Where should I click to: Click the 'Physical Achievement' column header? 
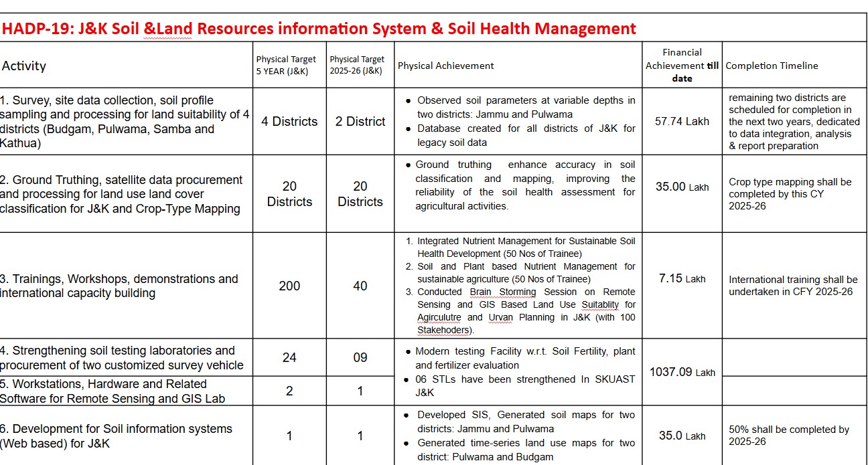(445, 66)
